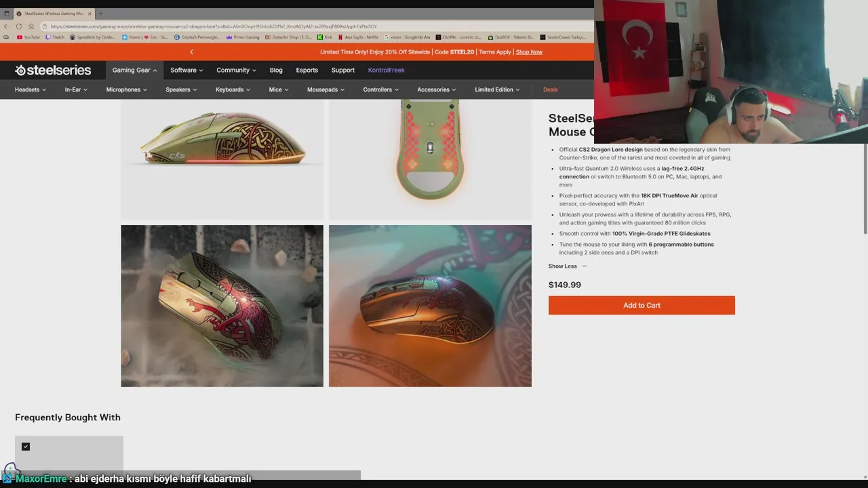Image resolution: width=868 pixels, height=488 pixels.
Task: Click the $149.99 price text
Action: click(x=565, y=285)
